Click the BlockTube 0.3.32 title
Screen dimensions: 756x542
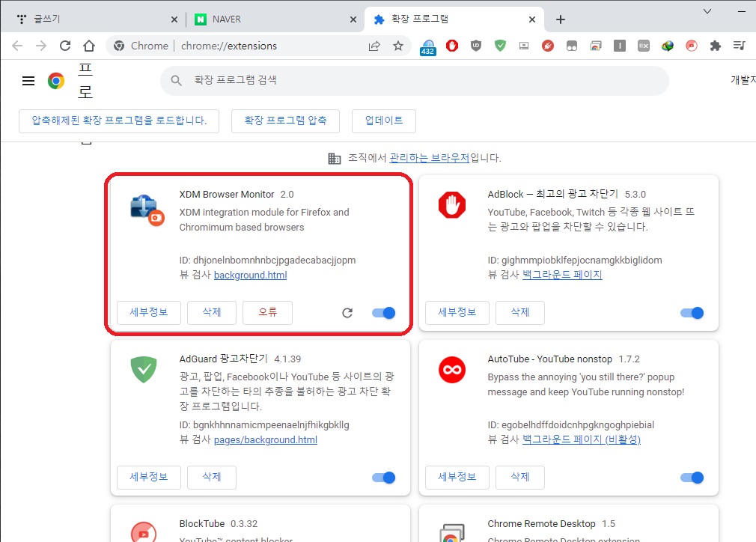[x=219, y=524]
